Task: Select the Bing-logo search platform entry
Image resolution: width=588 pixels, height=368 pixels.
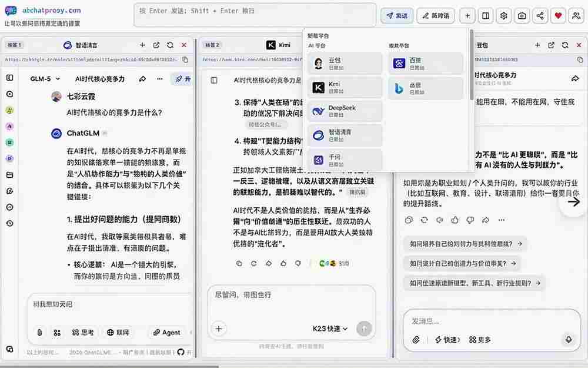Action: tap(426, 89)
